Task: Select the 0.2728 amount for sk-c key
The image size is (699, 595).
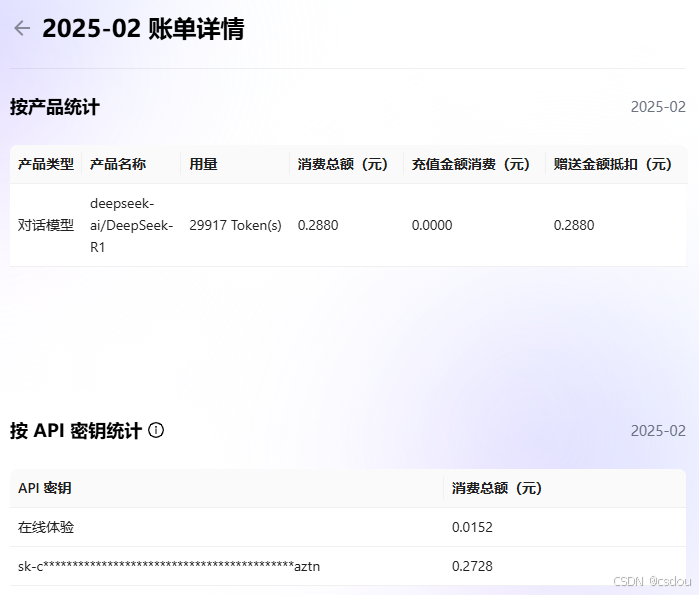Action: (472, 566)
